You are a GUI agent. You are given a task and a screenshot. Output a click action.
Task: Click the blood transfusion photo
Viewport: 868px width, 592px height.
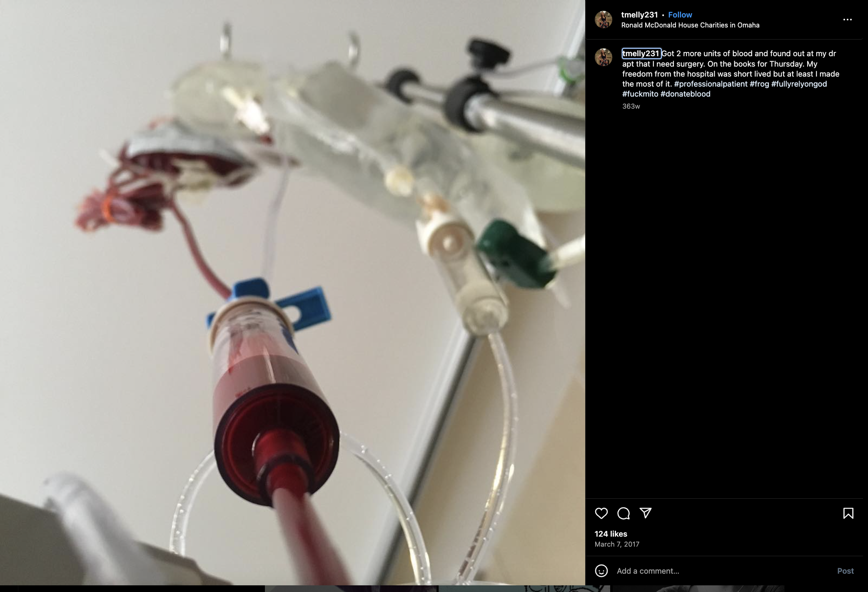[x=292, y=292]
